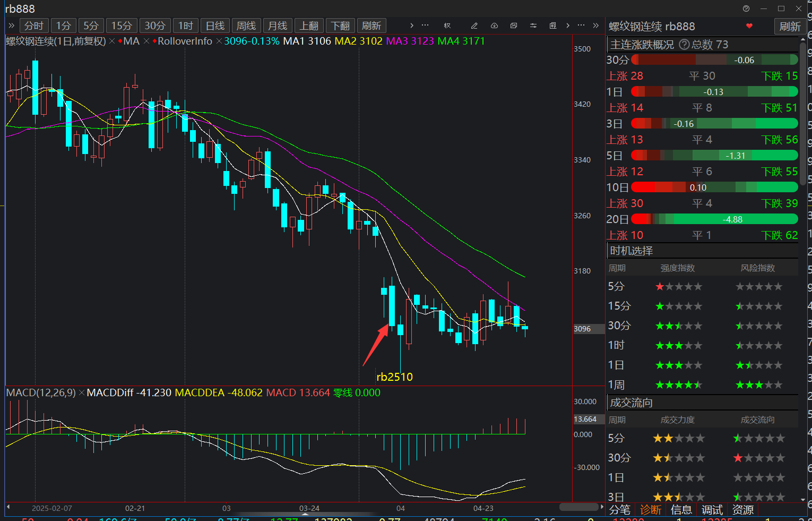Click the 1日 rise-fall distribution bar
Viewport: 812px width, 521px height.
tap(714, 92)
